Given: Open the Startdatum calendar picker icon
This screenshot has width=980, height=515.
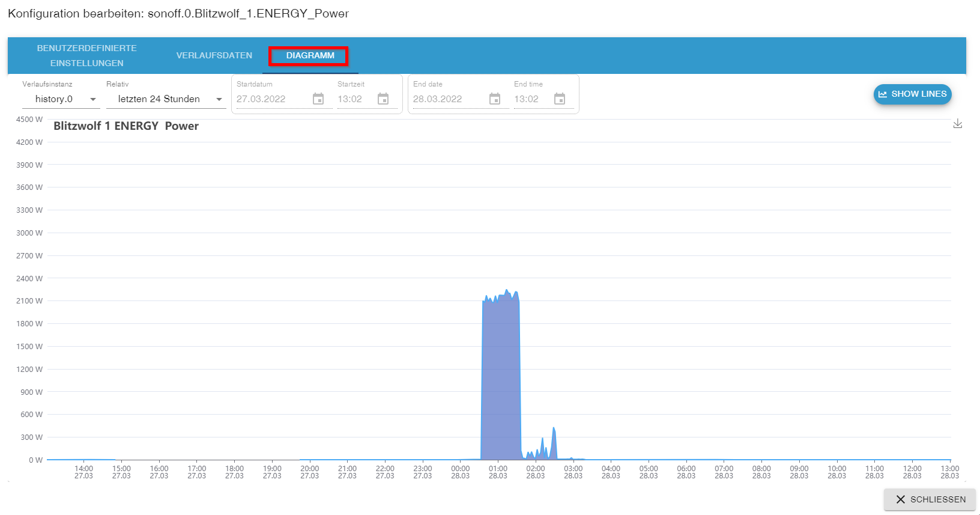Looking at the screenshot, I should (318, 99).
